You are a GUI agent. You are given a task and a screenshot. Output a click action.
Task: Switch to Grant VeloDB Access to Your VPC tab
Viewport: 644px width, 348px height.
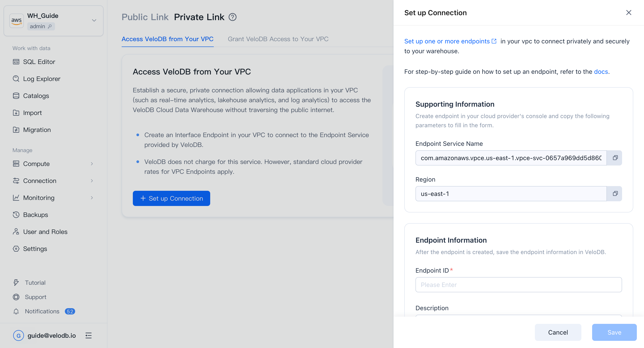click(278, 39)
